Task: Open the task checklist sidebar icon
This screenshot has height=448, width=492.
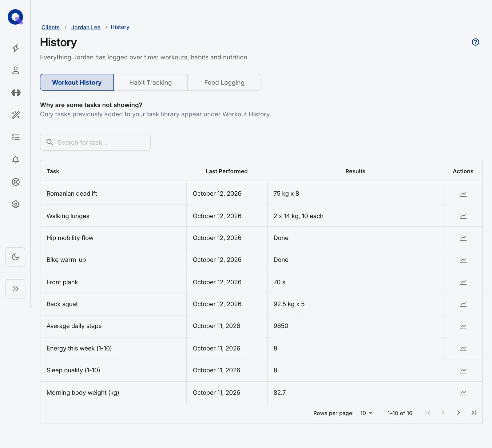Action: (x=16, y=137)
